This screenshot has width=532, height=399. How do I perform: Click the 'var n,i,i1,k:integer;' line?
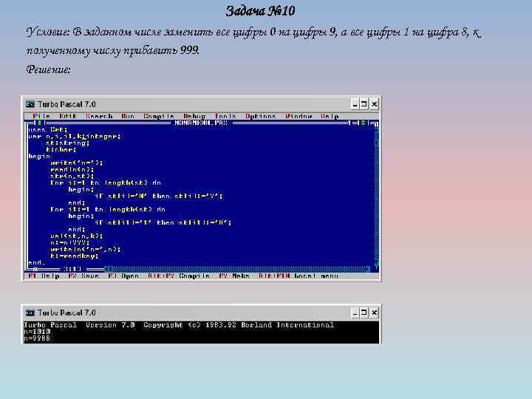[x=75, y=137]
